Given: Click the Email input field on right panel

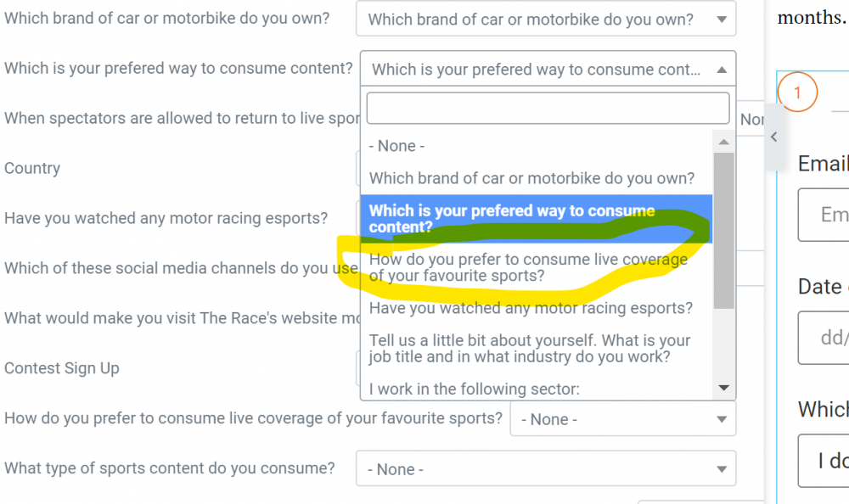Looking at the screenshot, I should pos(824,215).
